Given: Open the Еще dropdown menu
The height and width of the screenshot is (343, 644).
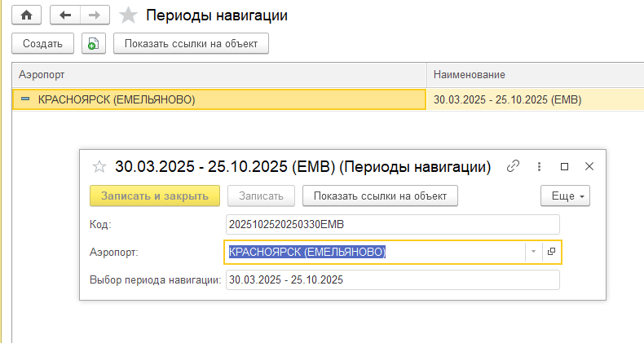Looking at the screenshot, I should click(565, 196).
